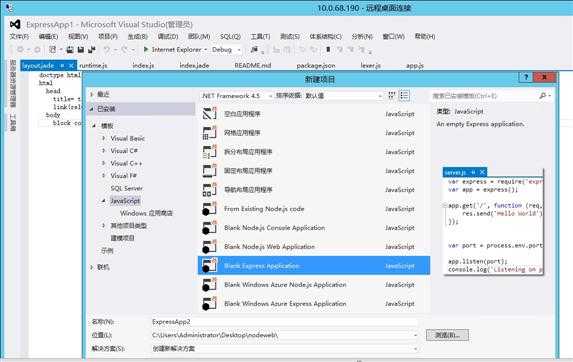Expand the recent templates section

(92, 94)
